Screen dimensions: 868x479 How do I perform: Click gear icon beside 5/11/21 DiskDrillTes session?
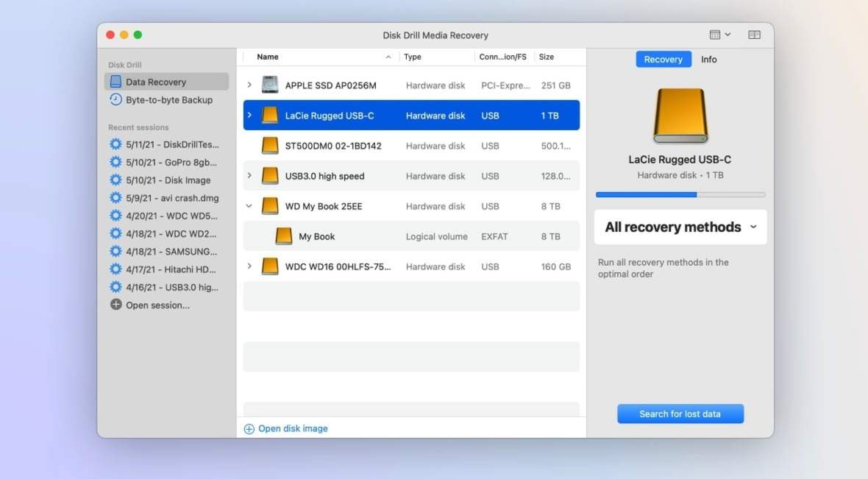(115, 144)
